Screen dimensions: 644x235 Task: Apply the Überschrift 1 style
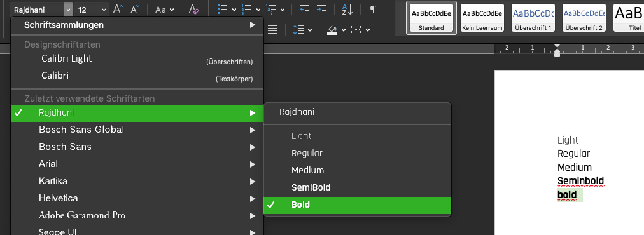pos(533,18)
